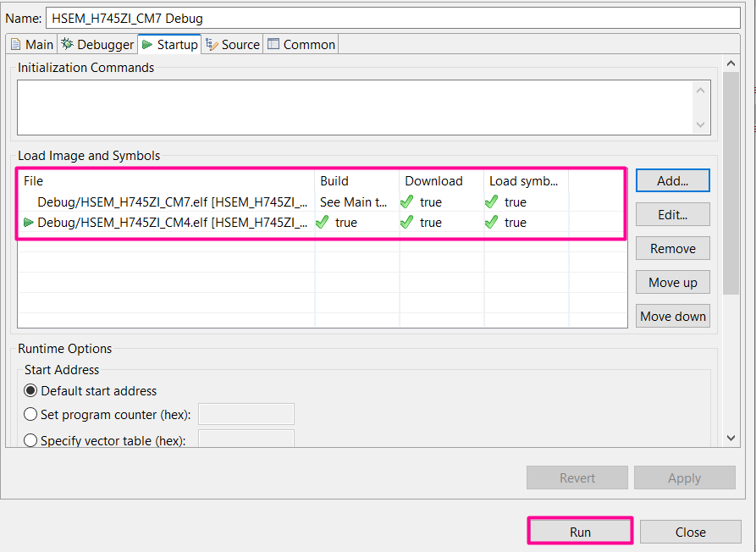
Task: Click the CM4 row Load symbols checkmark
Action: tap(491, 222)
